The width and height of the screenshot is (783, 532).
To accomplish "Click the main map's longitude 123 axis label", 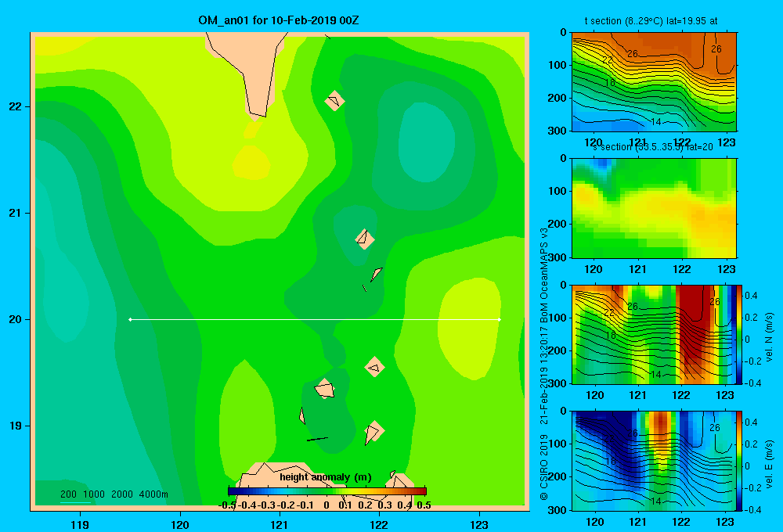I will (479, 524).
